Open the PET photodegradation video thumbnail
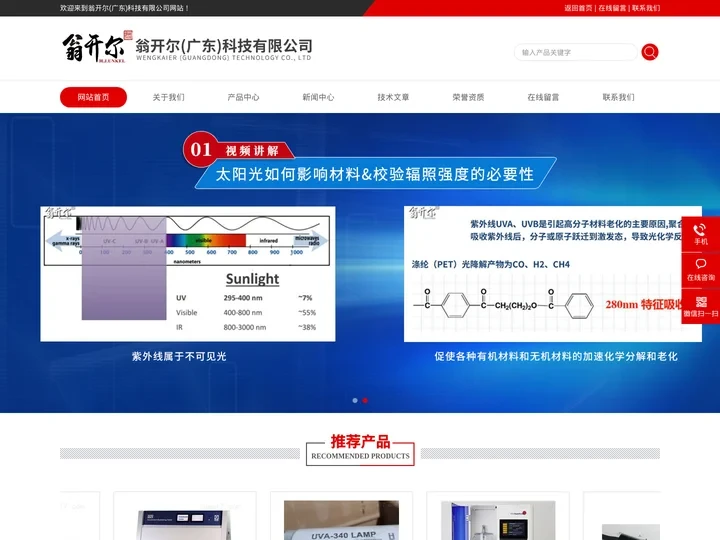Image resolution: width=720 pixels, height=540 pixels. pyautogui.click(x=553, y=274)
